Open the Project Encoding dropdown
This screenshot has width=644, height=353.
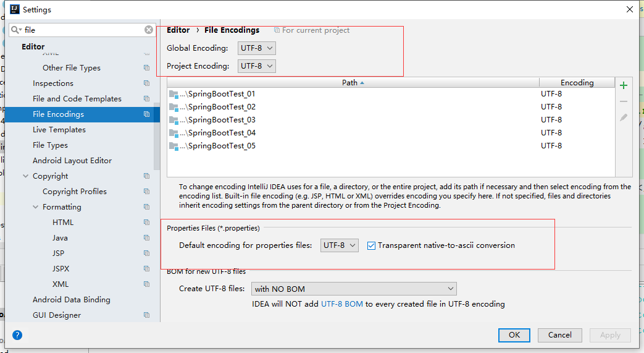point(257,66)
